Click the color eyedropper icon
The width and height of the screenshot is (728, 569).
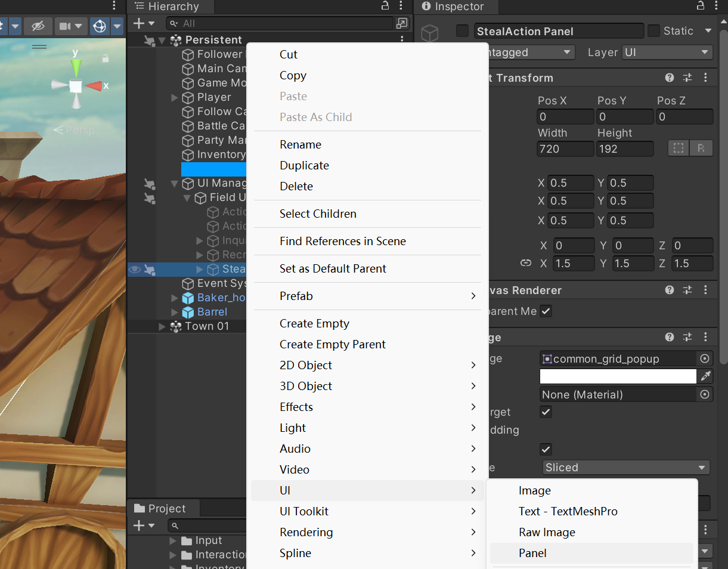click(706, 376)
